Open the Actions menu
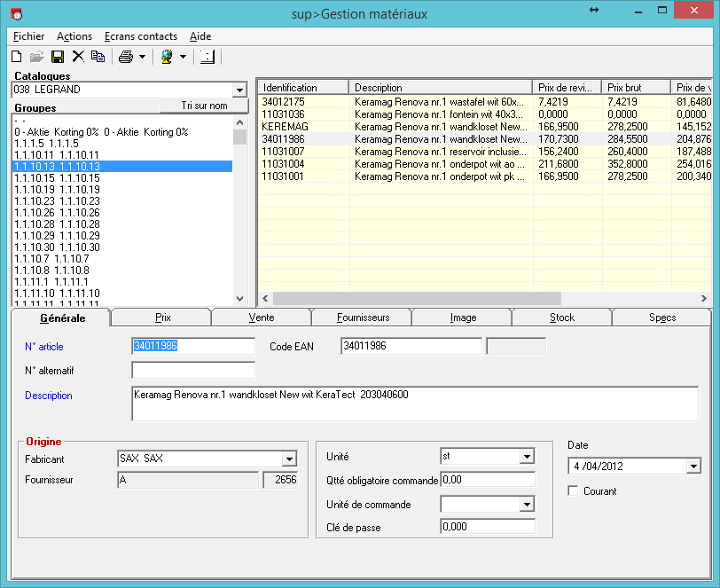This screenshot has height=588, width=720. (74, 36)
